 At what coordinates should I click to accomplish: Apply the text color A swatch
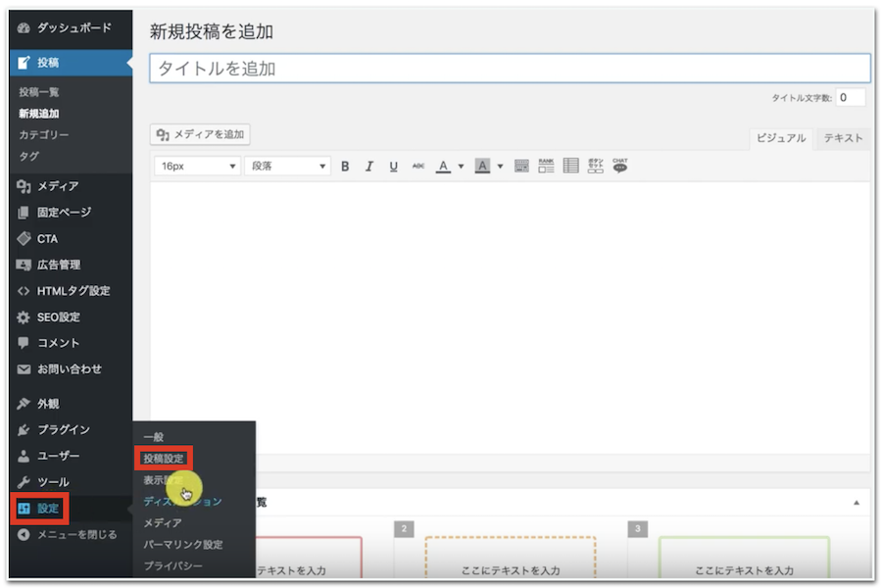tap(443, 167)
